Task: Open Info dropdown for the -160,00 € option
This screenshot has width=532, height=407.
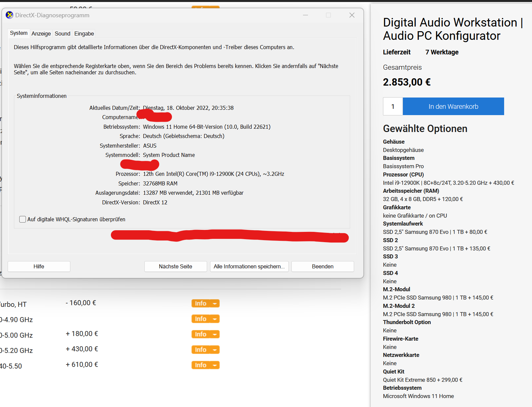Action: click(205, 303)
